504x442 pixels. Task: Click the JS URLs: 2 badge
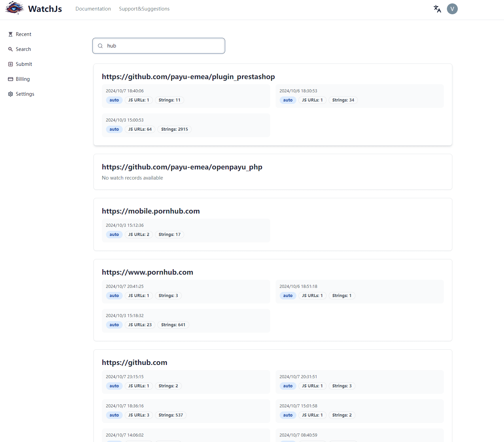pyautogui.click(x=139, y=235)
